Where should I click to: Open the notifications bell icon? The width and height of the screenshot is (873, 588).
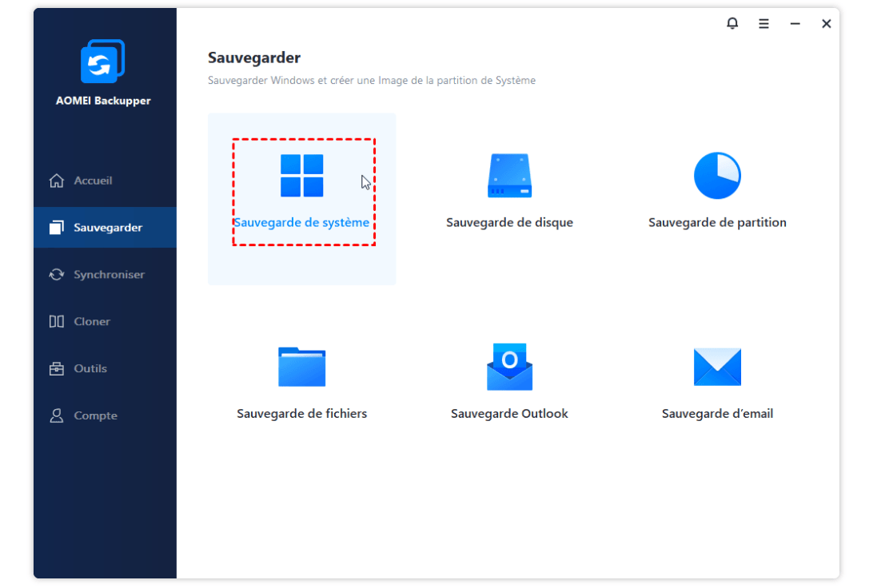point(732,23)
